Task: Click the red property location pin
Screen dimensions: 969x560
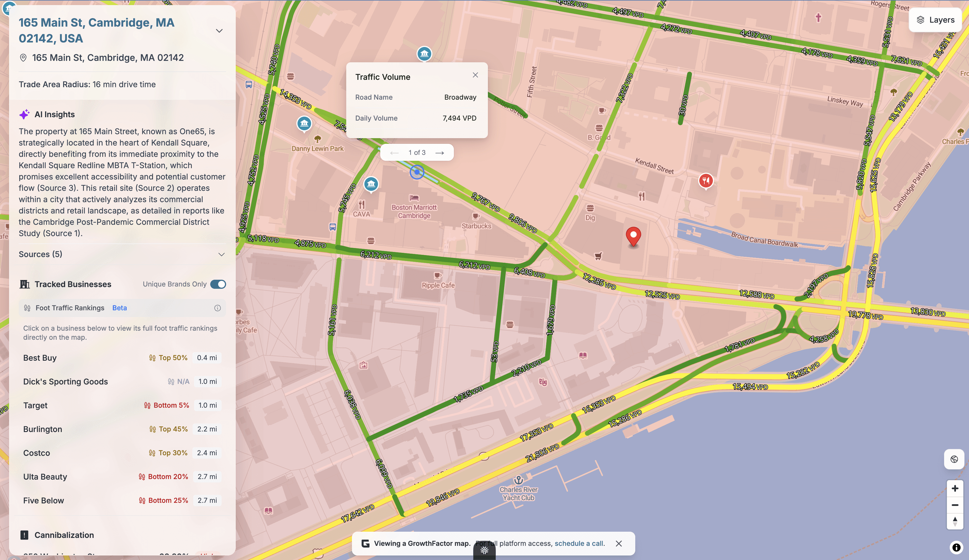Action: [633, 235]
